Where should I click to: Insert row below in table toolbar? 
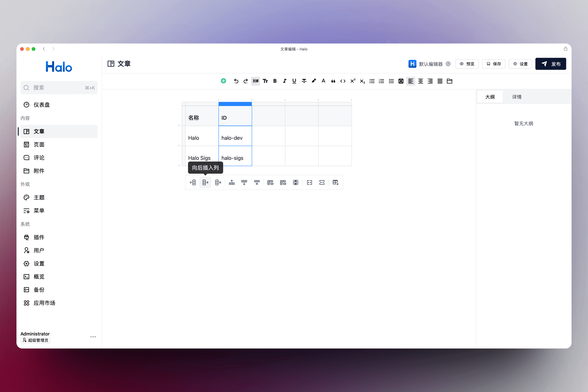point(244,183)
